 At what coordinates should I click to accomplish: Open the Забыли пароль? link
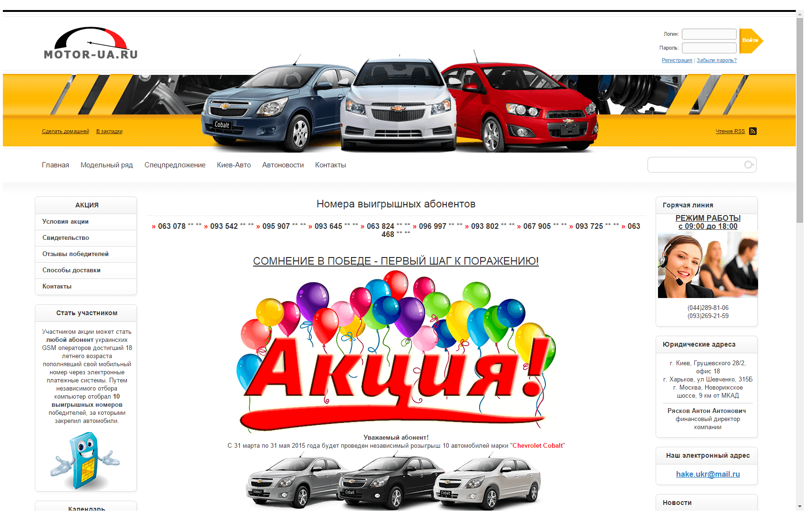tap(717, 60)
